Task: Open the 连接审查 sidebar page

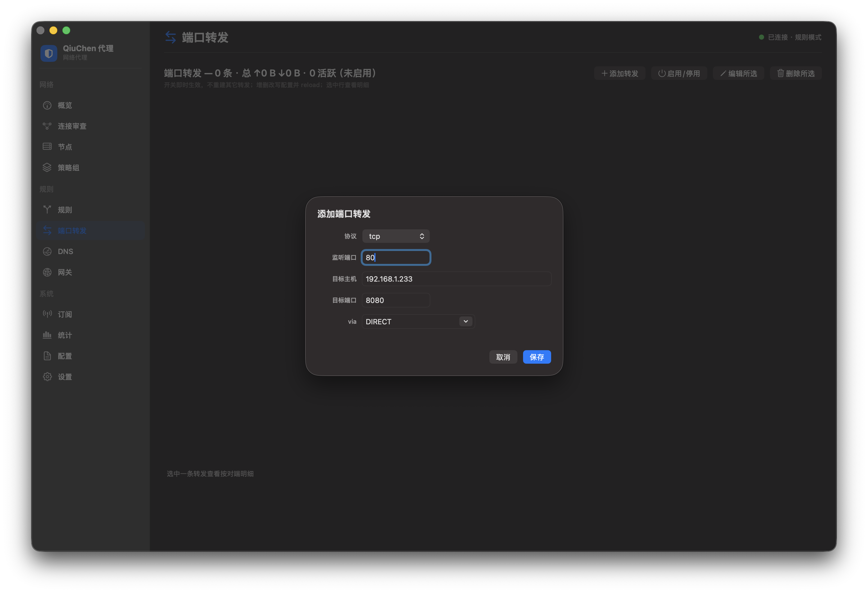Action: 91,126
